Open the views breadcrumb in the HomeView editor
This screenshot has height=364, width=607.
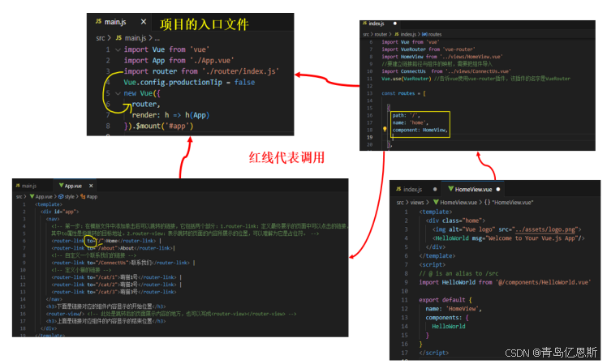pyautogui.click(x=417, y=203)
